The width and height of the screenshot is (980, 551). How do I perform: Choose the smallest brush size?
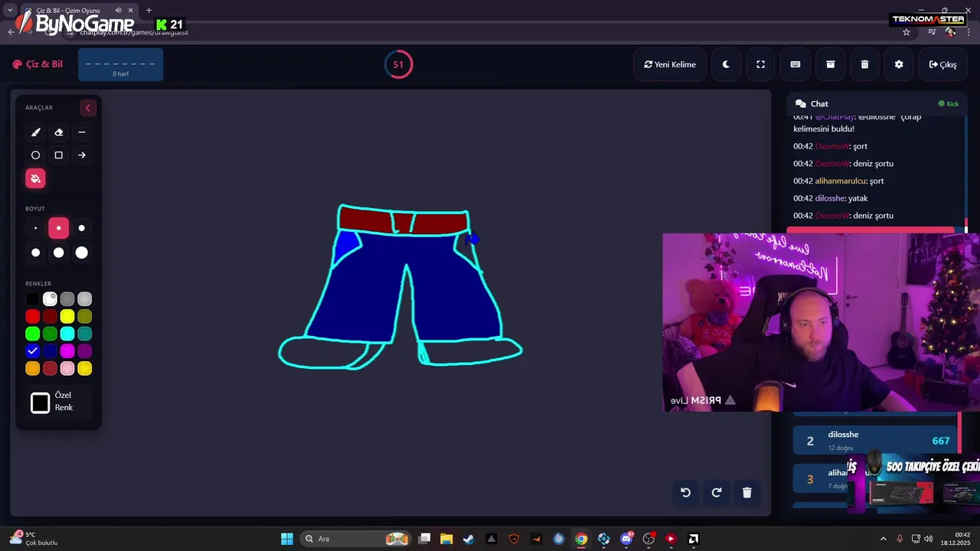pyautogui.click(x=35, y=228)
